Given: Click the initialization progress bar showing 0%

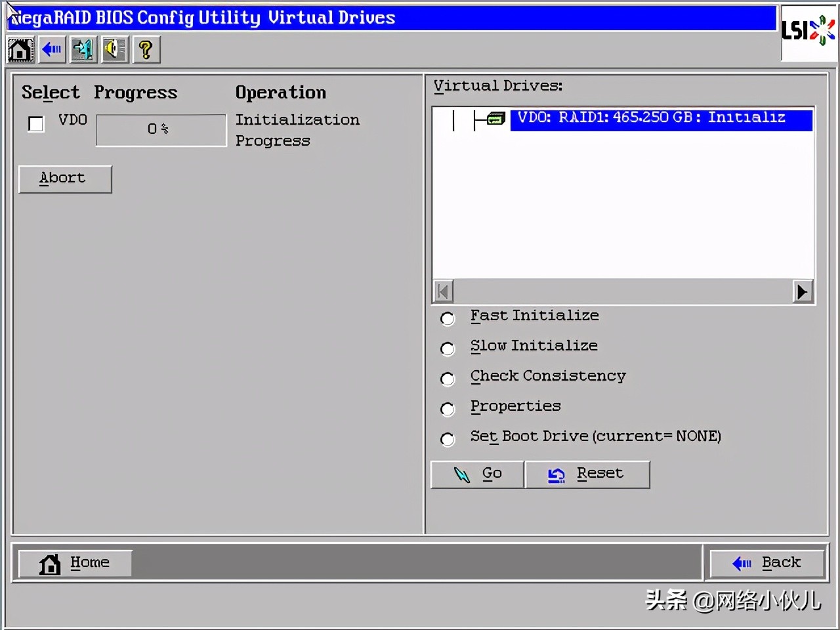Looking at the screenshot, I should [160, 129].
